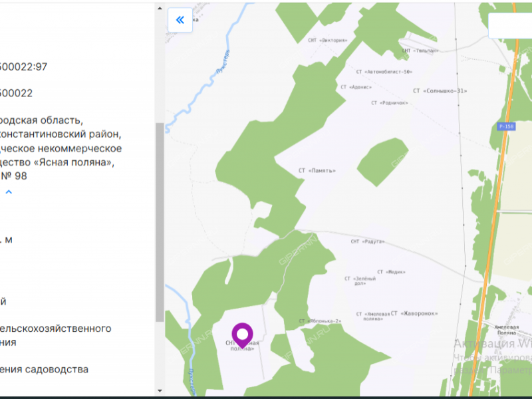Click the side panel scrollbar thumb
Image resolution: width=532 pixels, height=399 pixels.
pos(160,219)
